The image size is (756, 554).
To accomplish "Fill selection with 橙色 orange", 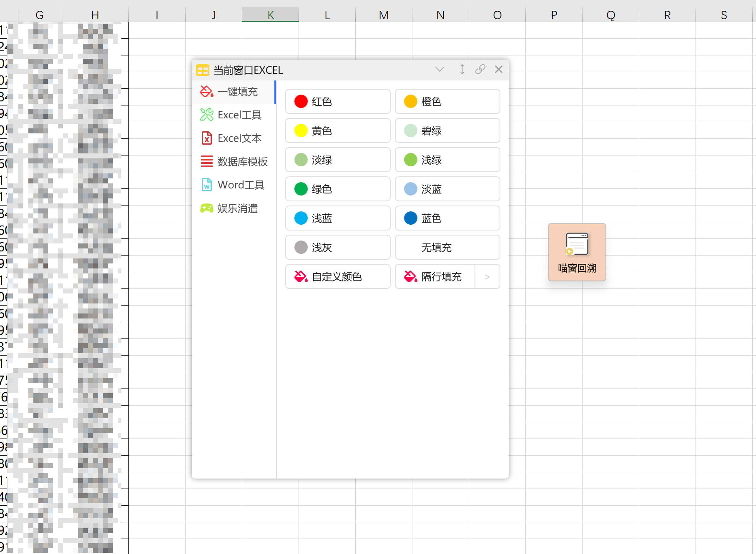I will (447, 101).
